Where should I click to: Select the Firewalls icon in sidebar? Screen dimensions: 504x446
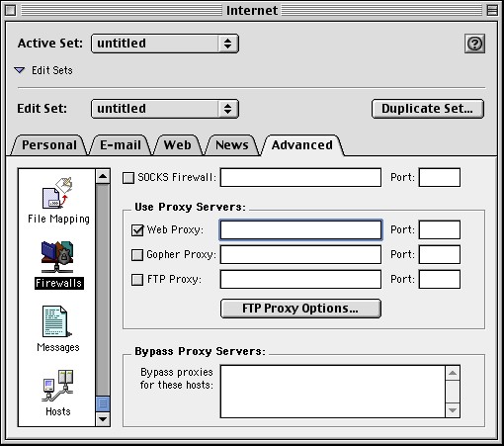(x=58, y=265)
